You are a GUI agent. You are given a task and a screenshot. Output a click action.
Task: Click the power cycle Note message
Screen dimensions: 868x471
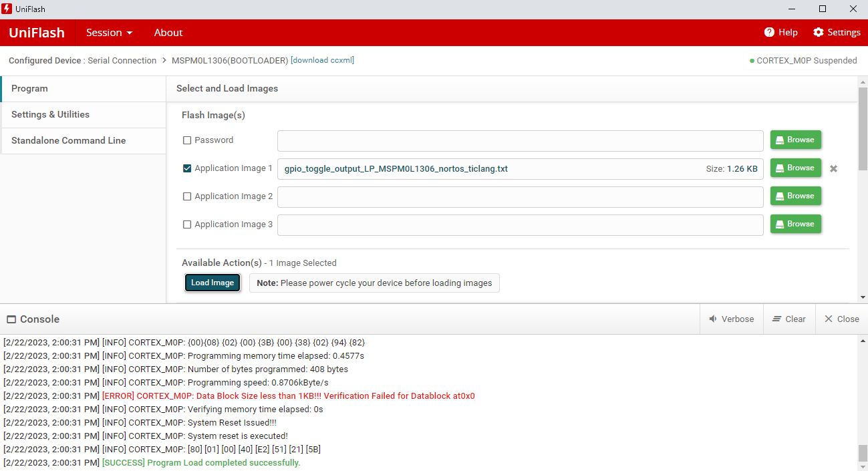[x=374, y=283]
